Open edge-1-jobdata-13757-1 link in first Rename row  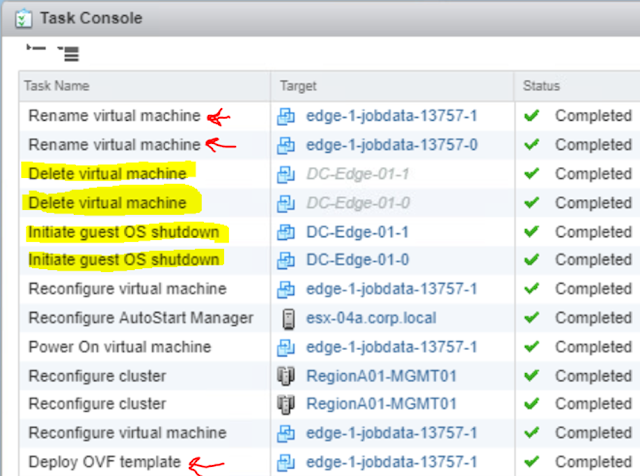pos(391,116)
